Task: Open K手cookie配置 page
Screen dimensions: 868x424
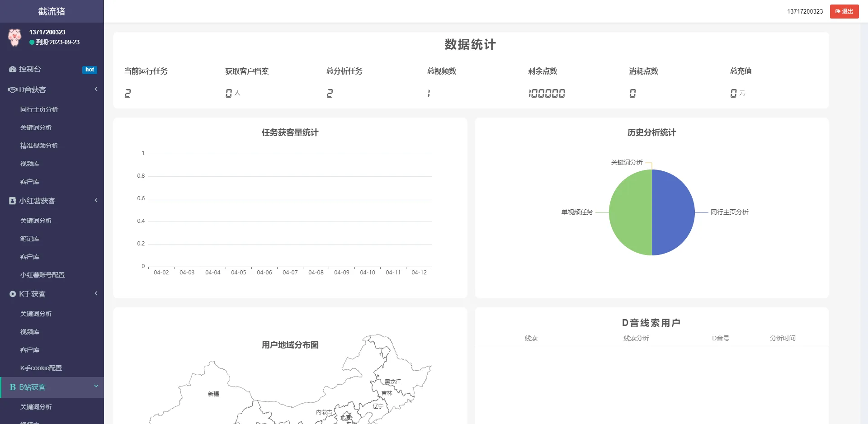Action: 41,367
